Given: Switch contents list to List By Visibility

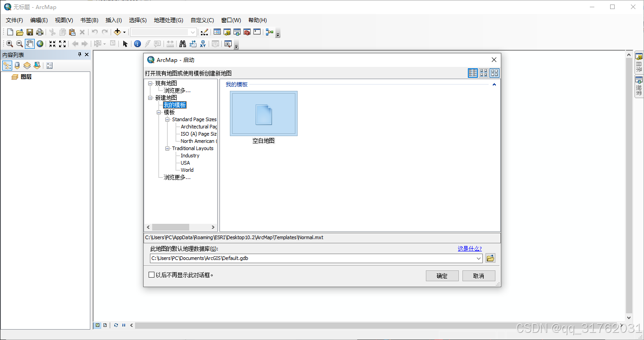Looking at the screenshot, I should point(27,66).
